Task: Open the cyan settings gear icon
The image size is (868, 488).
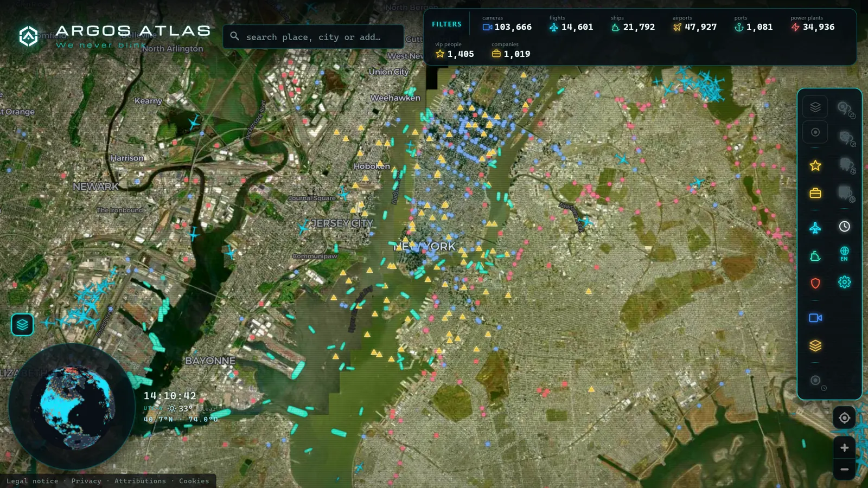Action: coord(844,282)
